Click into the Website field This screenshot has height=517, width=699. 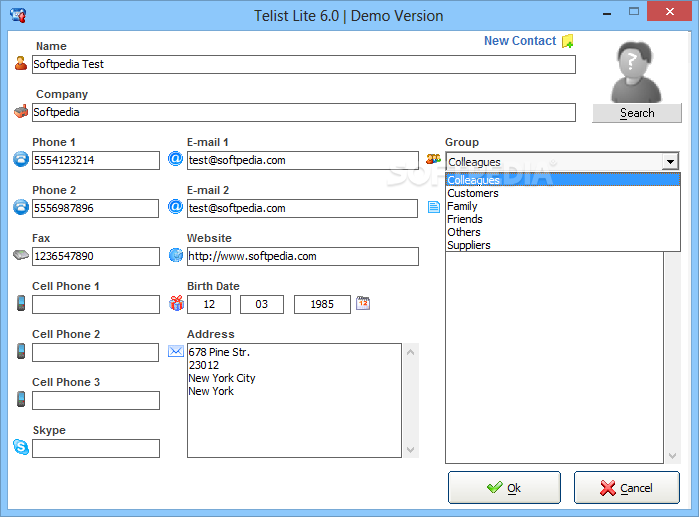click(x=303, y=256)
